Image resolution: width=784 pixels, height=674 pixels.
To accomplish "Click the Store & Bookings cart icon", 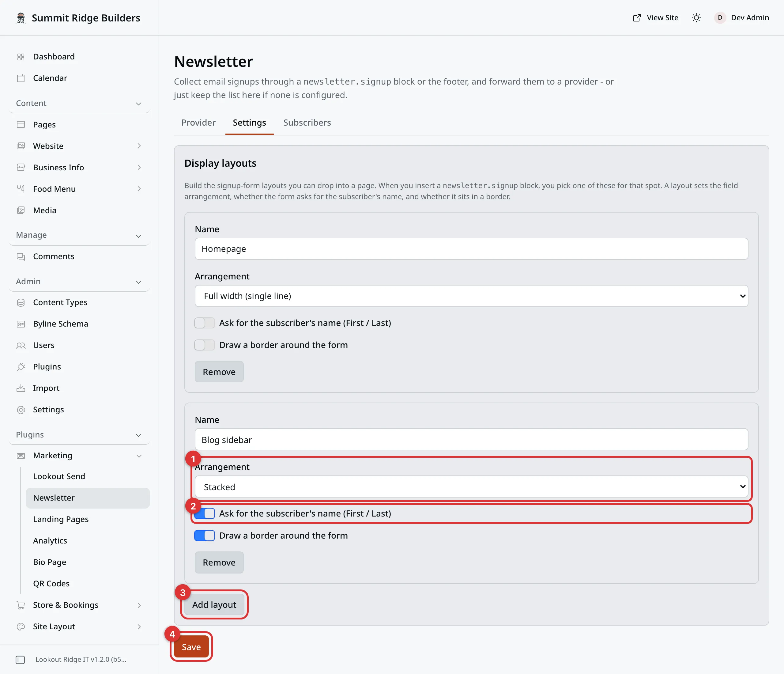I will [x=21, y=605].
